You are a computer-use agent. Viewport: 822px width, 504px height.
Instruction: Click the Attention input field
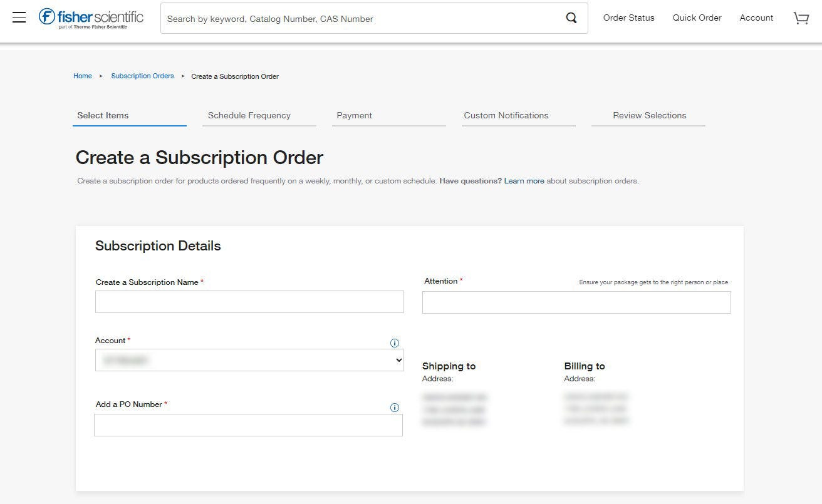coord(576,302)
